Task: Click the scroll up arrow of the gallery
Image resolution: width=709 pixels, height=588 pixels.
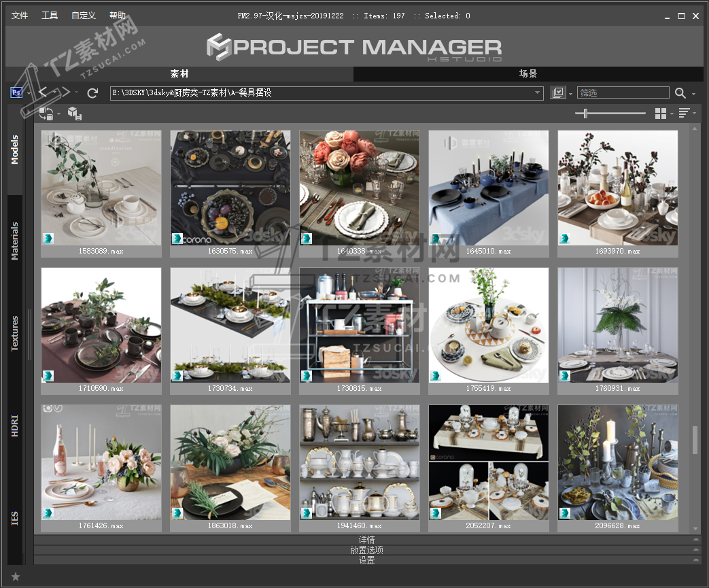Action: [x=695, y=129]
